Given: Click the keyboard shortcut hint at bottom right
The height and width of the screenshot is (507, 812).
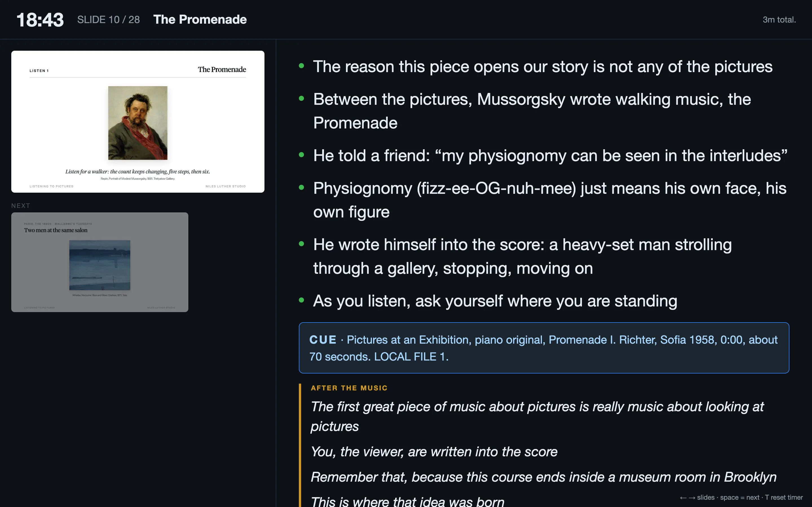Looking at the screenshot, I should tap(741, 497).
